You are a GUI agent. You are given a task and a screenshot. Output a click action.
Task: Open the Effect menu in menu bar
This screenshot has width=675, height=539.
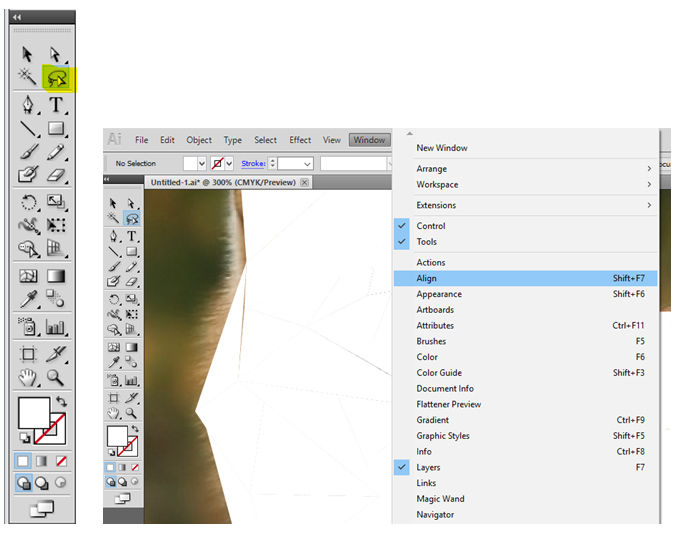(300, 140)
